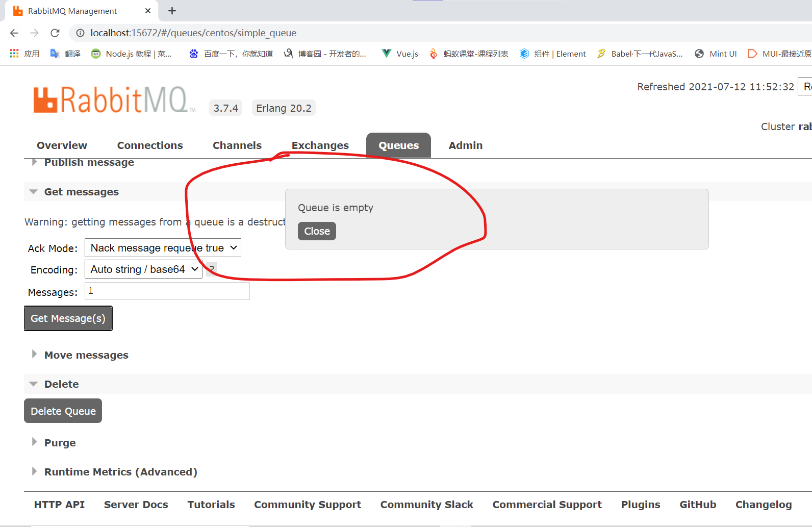This screenshot has width=812, height=527.
Task: Click the browser back arrow
Action: (14, 33)
